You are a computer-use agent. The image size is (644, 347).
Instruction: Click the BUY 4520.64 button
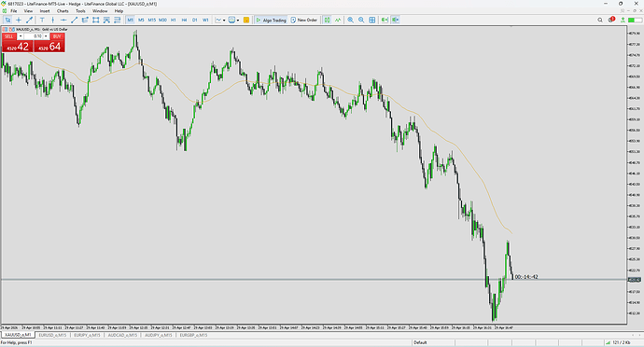point(49,46)
